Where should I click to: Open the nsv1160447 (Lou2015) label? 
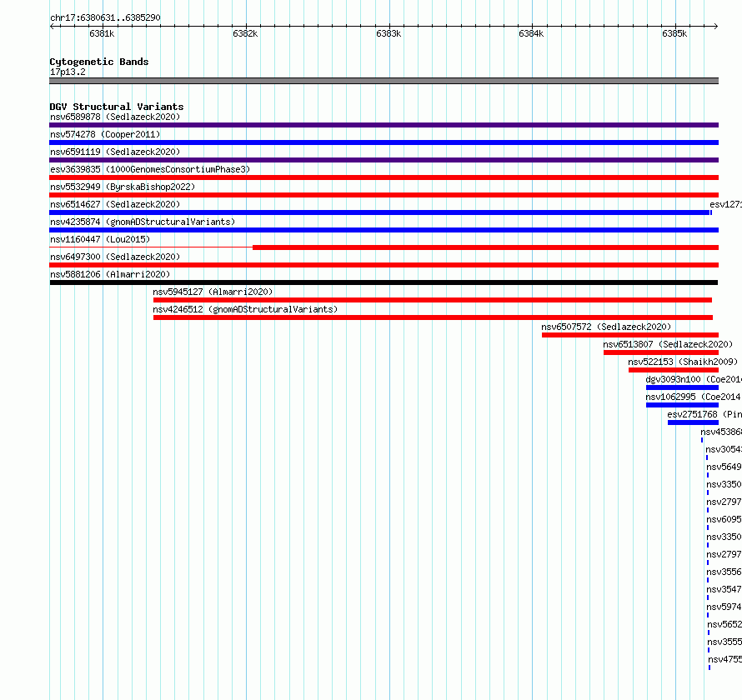point(100,239)
